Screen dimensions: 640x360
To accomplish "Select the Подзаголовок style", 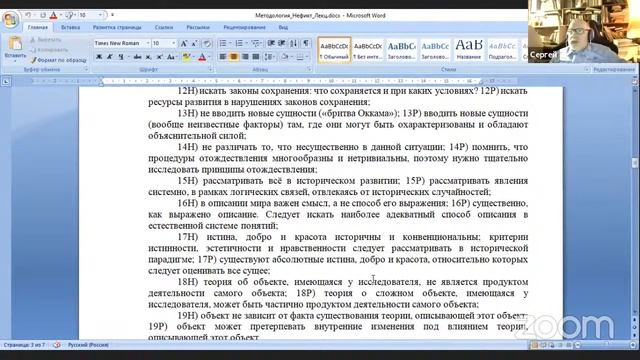I will 502,50.
